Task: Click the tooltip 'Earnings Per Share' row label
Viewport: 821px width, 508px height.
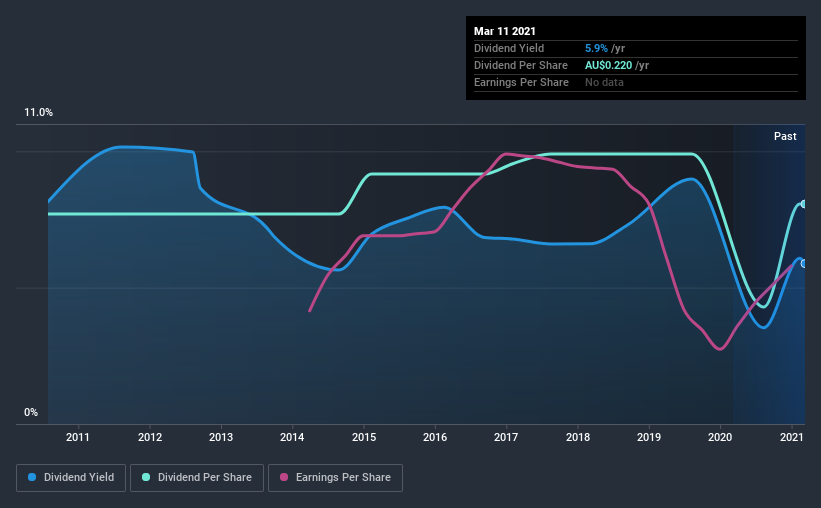Action: tap(522, 82)
